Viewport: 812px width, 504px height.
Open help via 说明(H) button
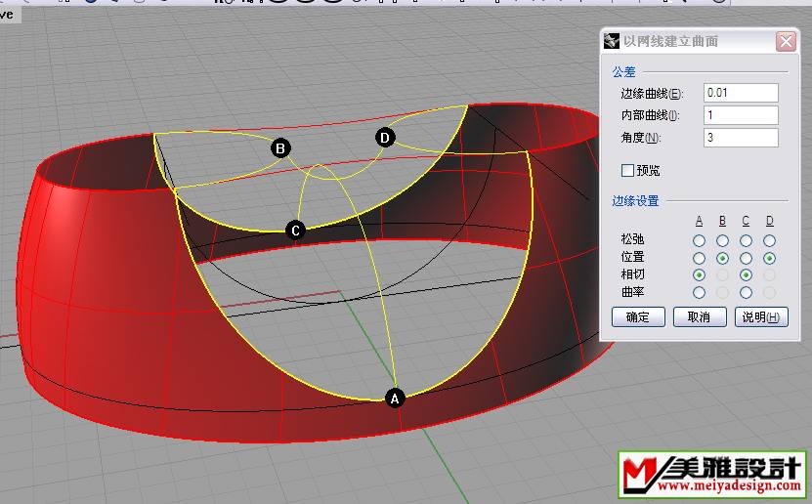pos(761,317)
